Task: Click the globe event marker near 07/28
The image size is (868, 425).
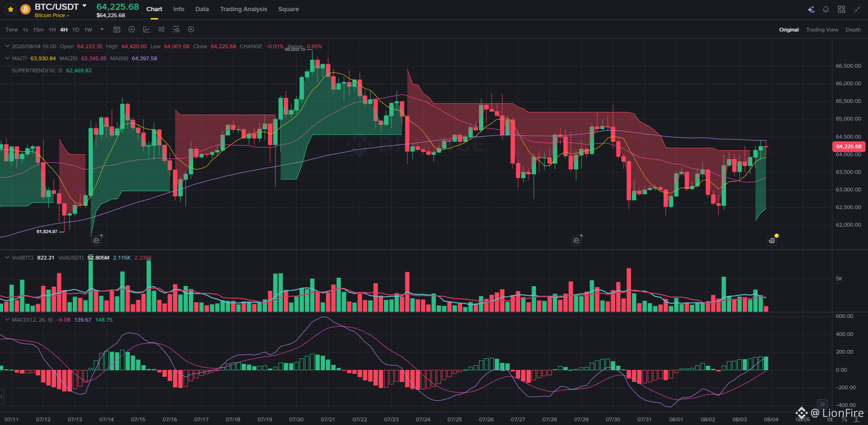Action: click(576, 241)
